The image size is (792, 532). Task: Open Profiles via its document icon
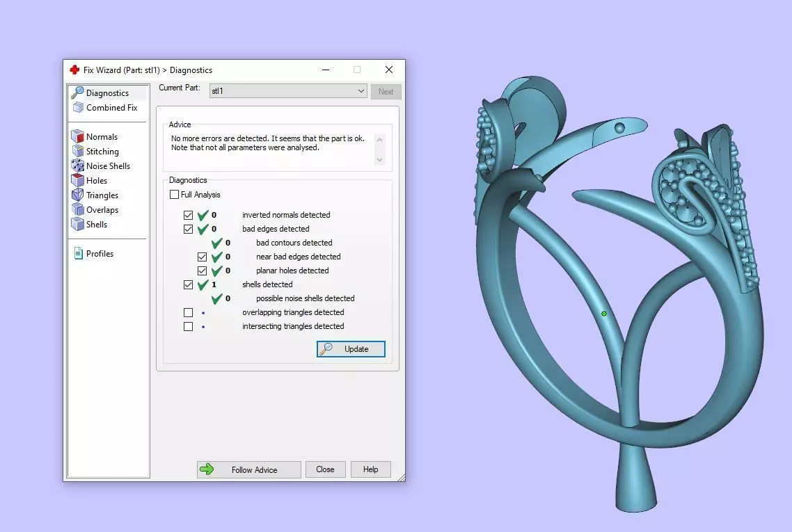(78, 253)
